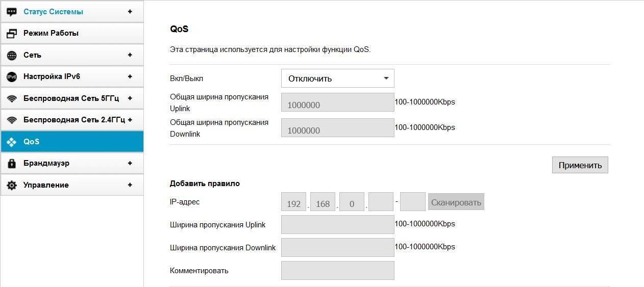Click the Wi-Fi icon for 2.4ГГц network
The width and height of the screenshot is (644, 287).
coord(12,120)
